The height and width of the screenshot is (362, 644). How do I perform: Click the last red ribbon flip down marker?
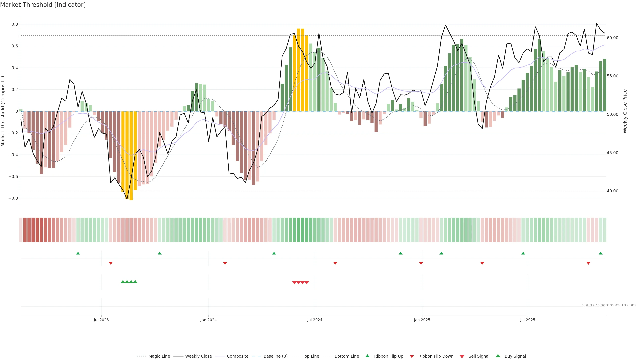point(588,263)
